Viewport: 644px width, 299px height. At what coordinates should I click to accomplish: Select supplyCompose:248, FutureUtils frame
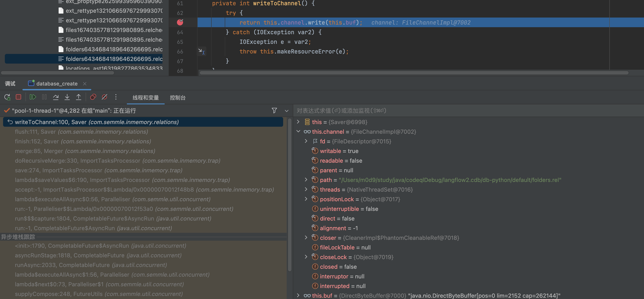coord(143,294)
